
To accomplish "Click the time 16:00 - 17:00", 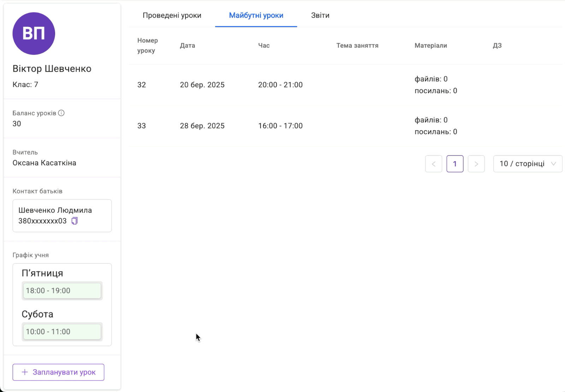I will tap(280, 126).
